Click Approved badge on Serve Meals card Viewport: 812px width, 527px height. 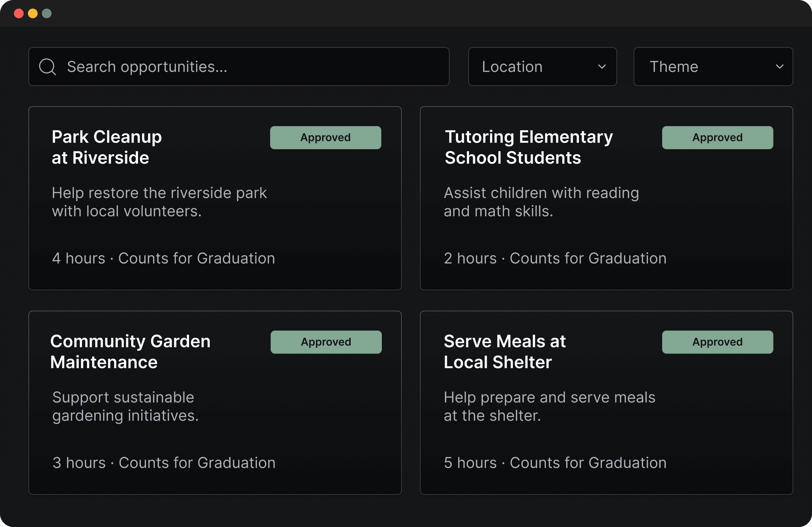pos(717,342)
